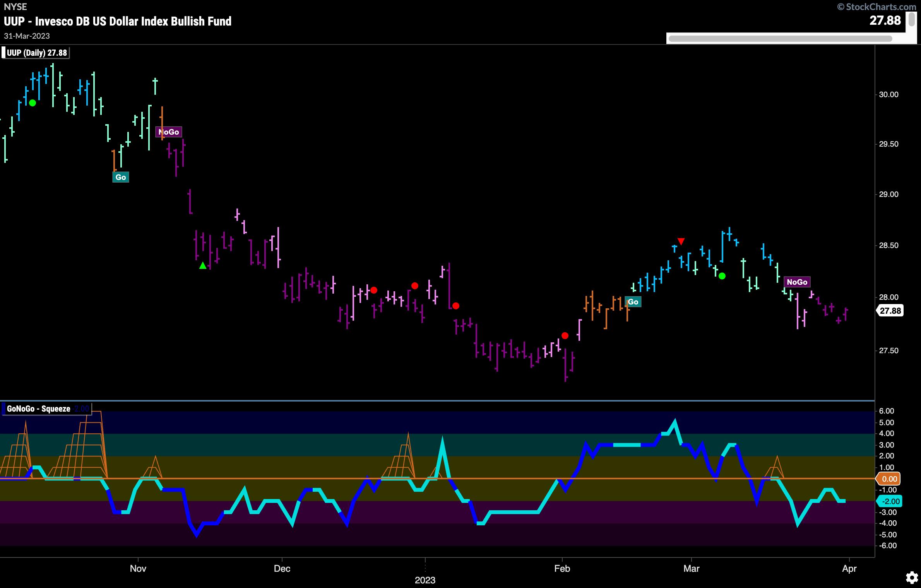
Task: Click the teal Go flag in February
Action: [633, 302]
